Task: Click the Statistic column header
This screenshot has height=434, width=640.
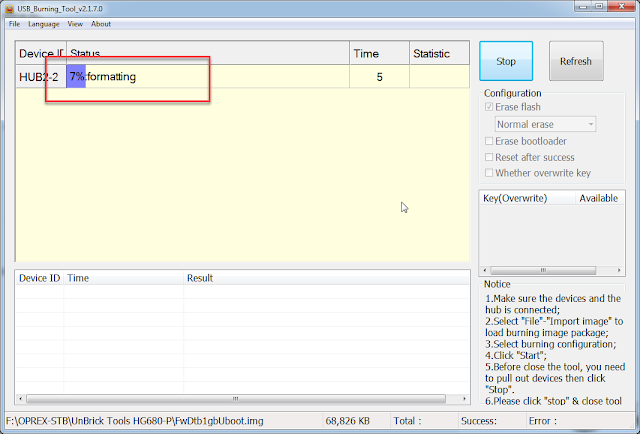Action: pyautogui.click(x=432, y=53)
